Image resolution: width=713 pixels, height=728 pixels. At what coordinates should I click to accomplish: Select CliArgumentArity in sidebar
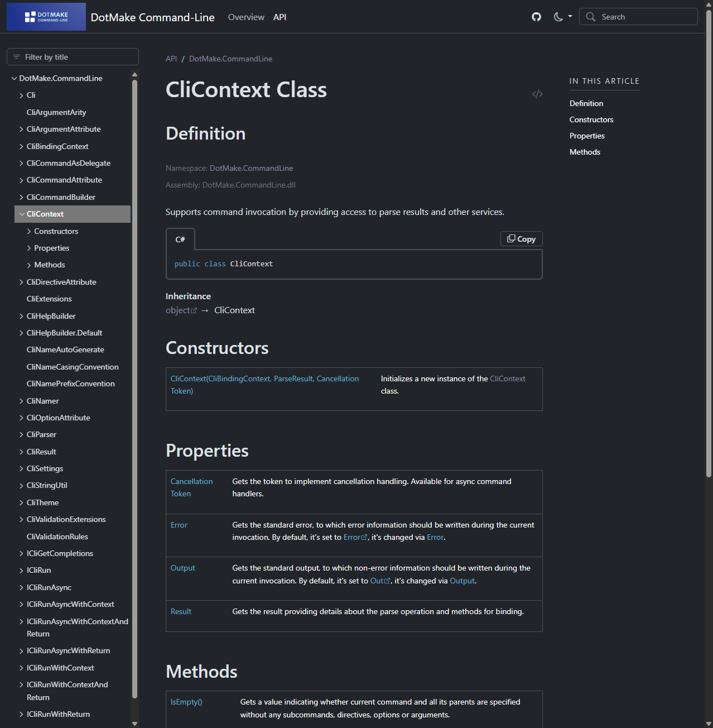[x=56, y=112]
